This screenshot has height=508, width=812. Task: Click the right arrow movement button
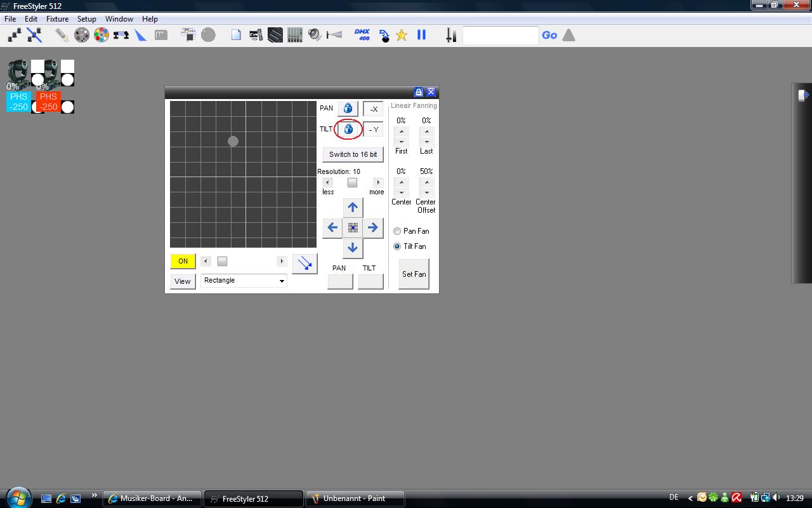pos(373,227)
